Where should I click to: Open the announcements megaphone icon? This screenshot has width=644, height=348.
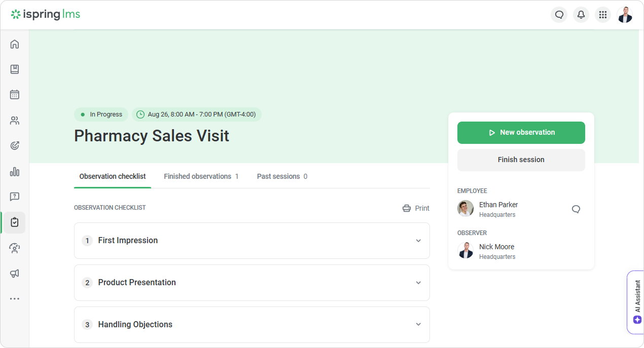15,274
